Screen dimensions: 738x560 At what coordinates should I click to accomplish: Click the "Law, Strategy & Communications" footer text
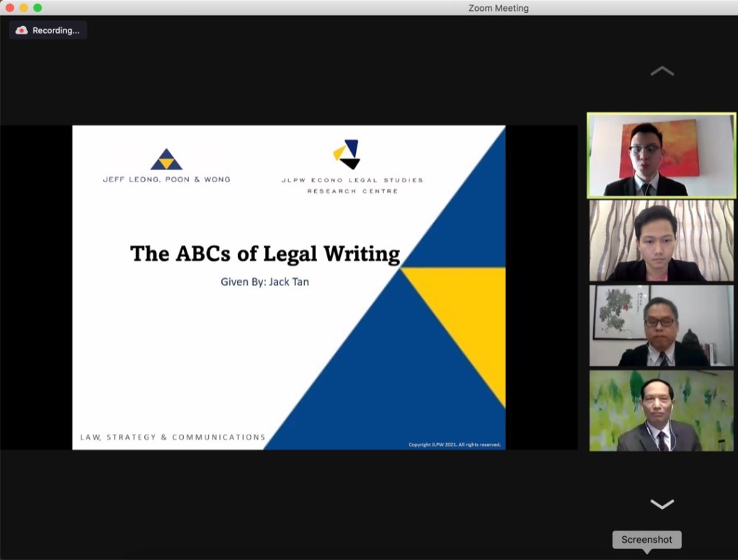point(173,437)
